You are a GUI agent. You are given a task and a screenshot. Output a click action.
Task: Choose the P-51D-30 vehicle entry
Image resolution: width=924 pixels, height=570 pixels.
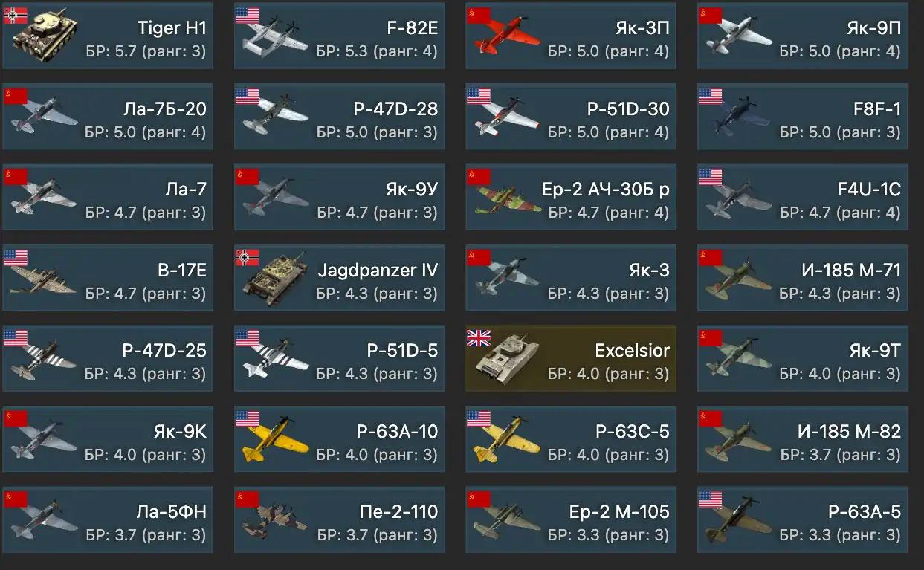coord(571,117)
